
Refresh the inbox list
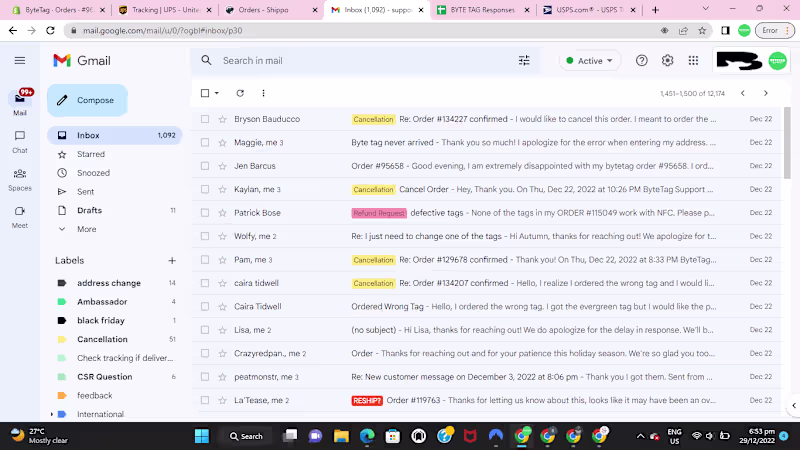click(240, 93)
